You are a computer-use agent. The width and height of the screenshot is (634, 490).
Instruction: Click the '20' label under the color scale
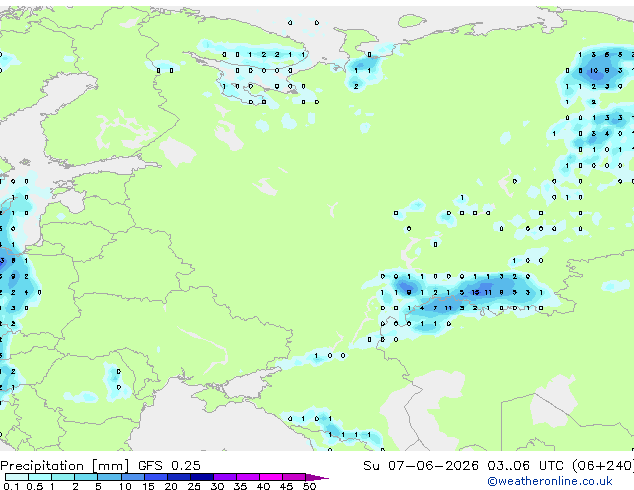point(171,486)
